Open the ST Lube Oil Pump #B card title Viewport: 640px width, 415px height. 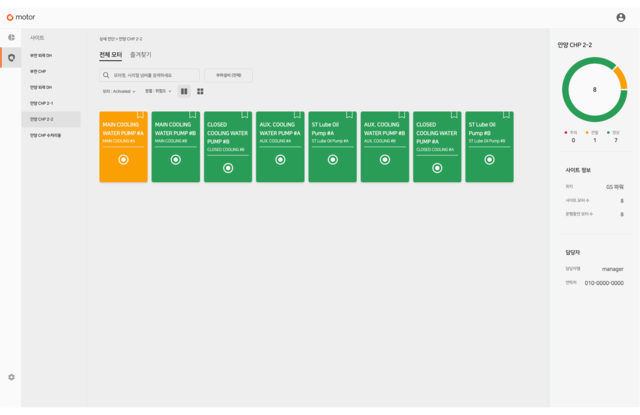(x=482, y=129)
